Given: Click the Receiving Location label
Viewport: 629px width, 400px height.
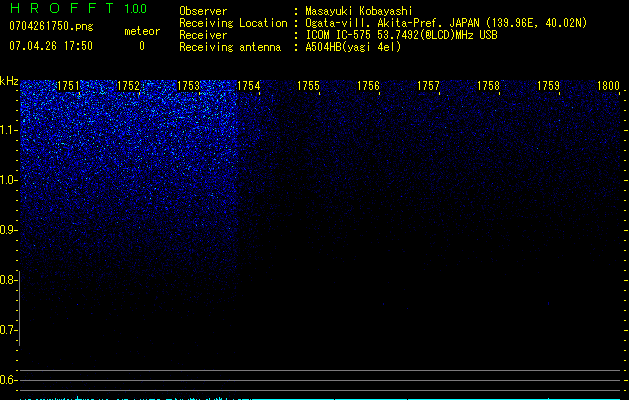Looking at the screenshot, I should point(233,23).
